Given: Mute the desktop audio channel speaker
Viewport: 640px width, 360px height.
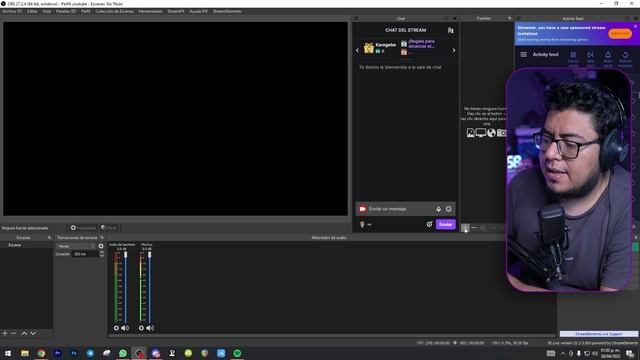Looking at the screenshot, I should pos(125,328).
